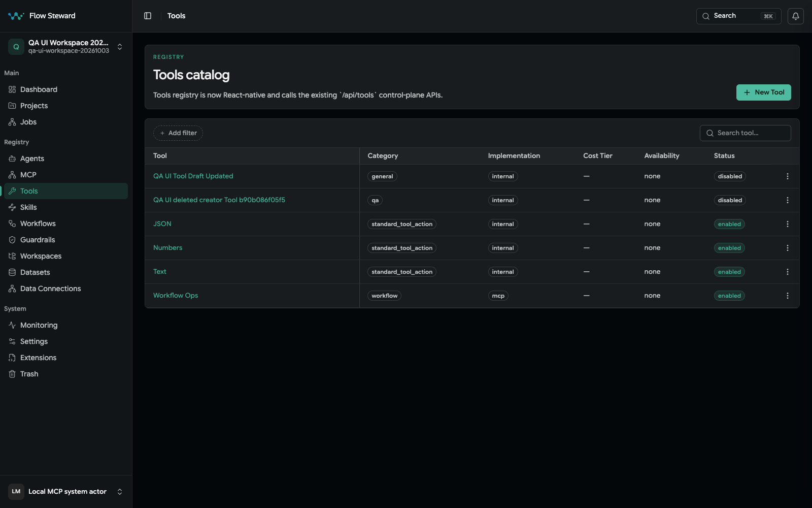Open row actions for JSON tool
The image size is (812, 508).
pos(788,224)
